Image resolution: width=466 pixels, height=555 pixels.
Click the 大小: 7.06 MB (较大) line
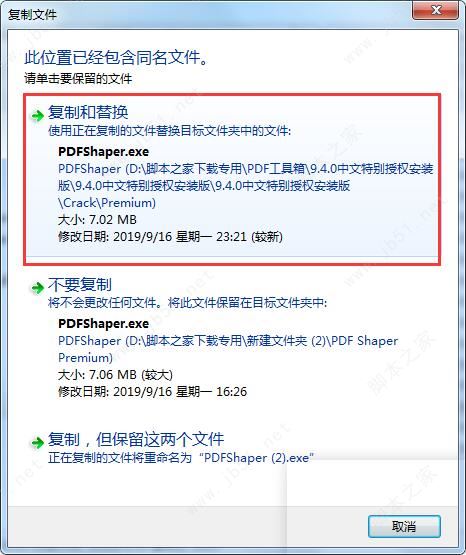[115, 374]
